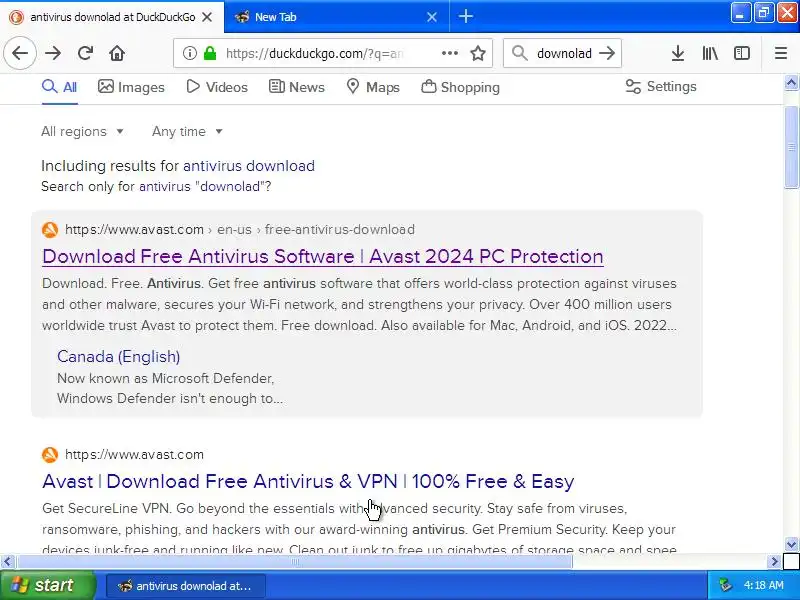This screenshot has height=600, width=800.
Task: Open Avast Download Free Antivirus & VPN result
Action: [x=308, y=481]
